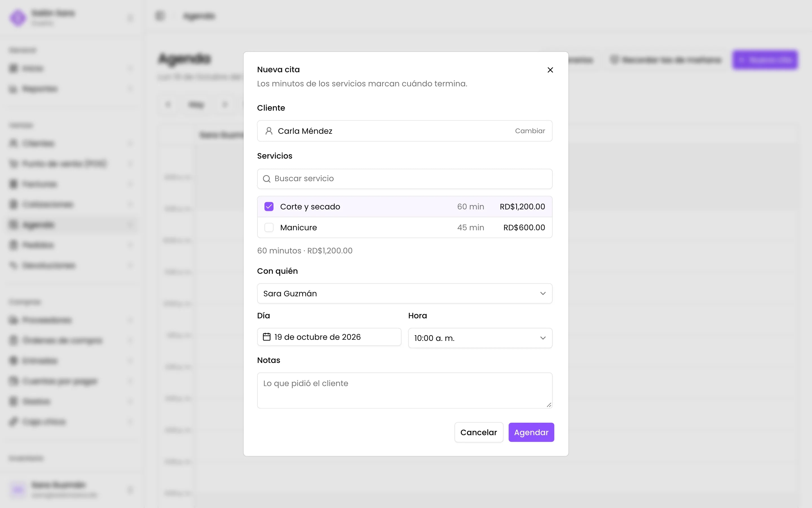Click the "Notas" field label
This screenshot has height=508, width=812.
point(269,360)
